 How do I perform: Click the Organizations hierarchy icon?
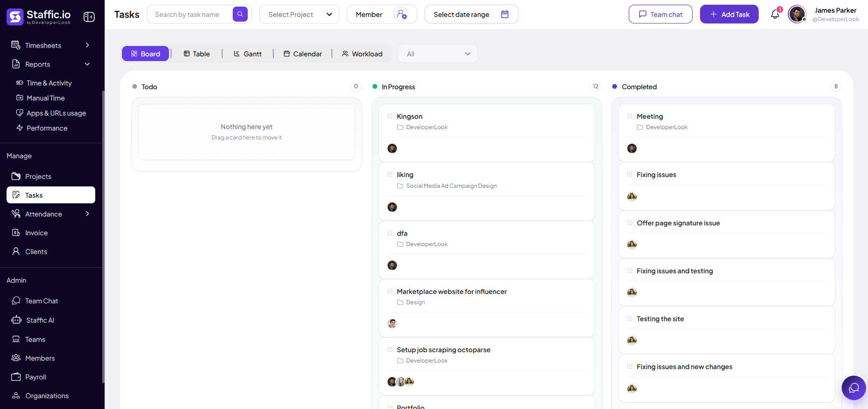[x=16, y=395]
